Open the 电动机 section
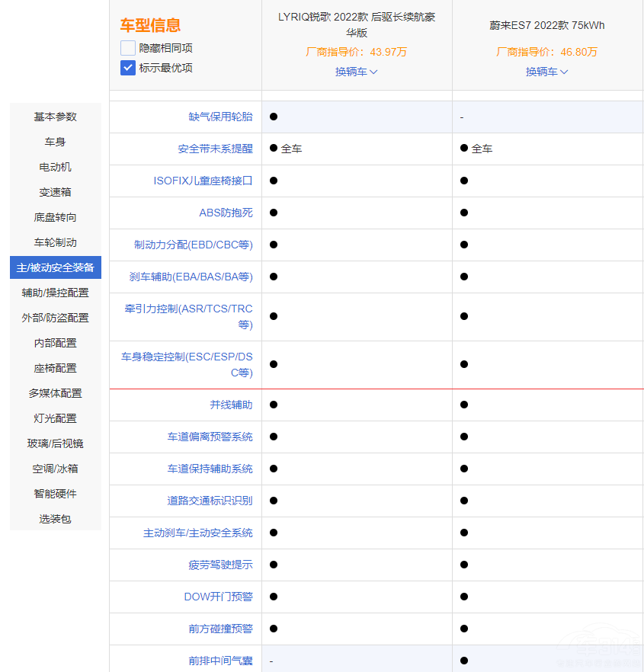Image resolution: width=644 pixels, height=672 pixels. [54, 167]
